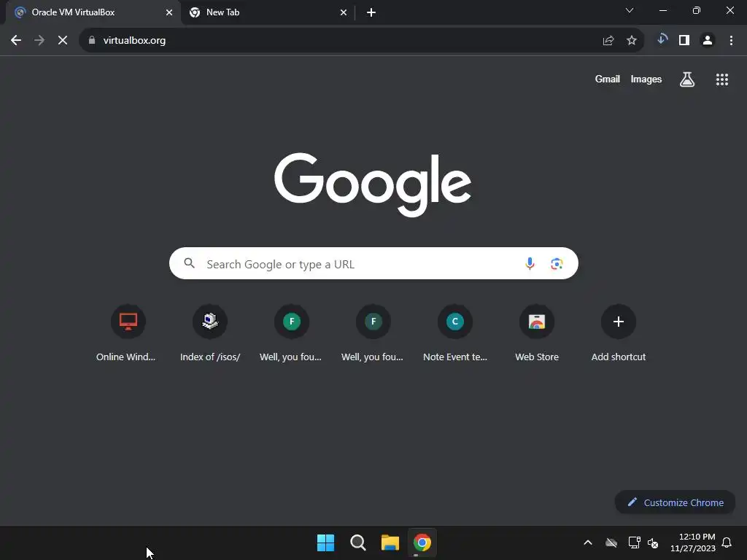The height and width of the screenshot is (560, 747).
Task: Bookmark this tab with the star icon
Action: point(631,41)
